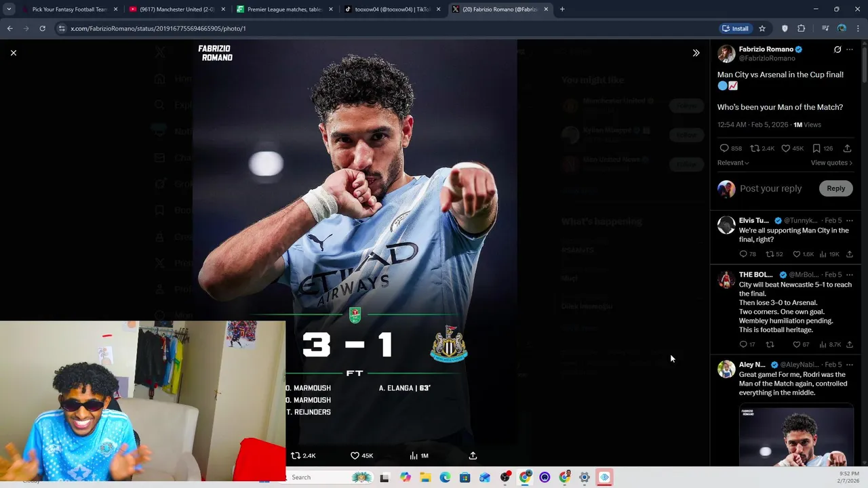The image size is (868, 488).
Task: View analytics of Elvis Tu... reply 19K
Action: (x=829, y=254)
